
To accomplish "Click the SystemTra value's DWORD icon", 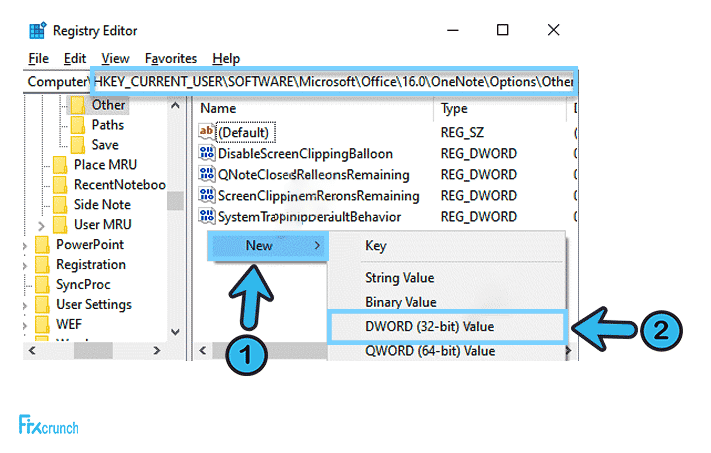I will point(207,216).
